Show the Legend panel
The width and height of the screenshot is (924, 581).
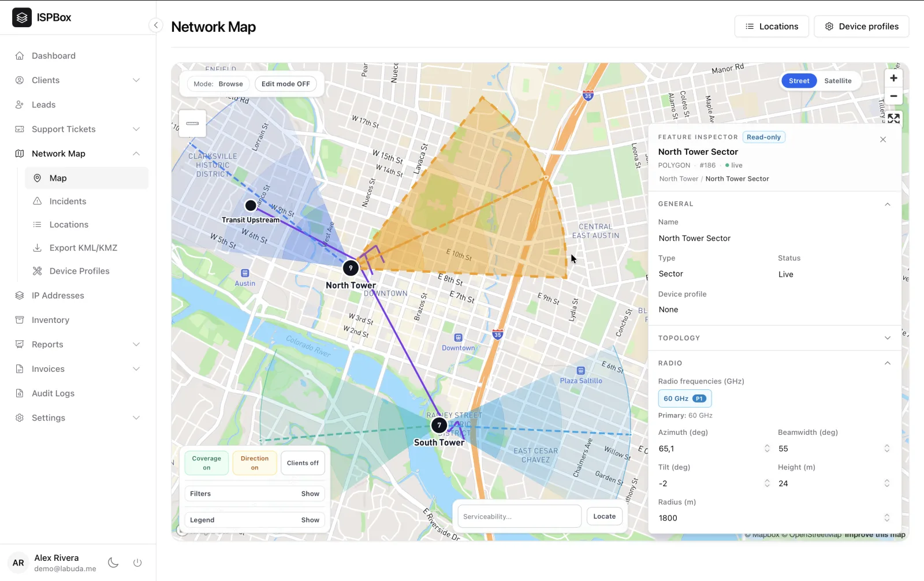click(x=310, y=520)
